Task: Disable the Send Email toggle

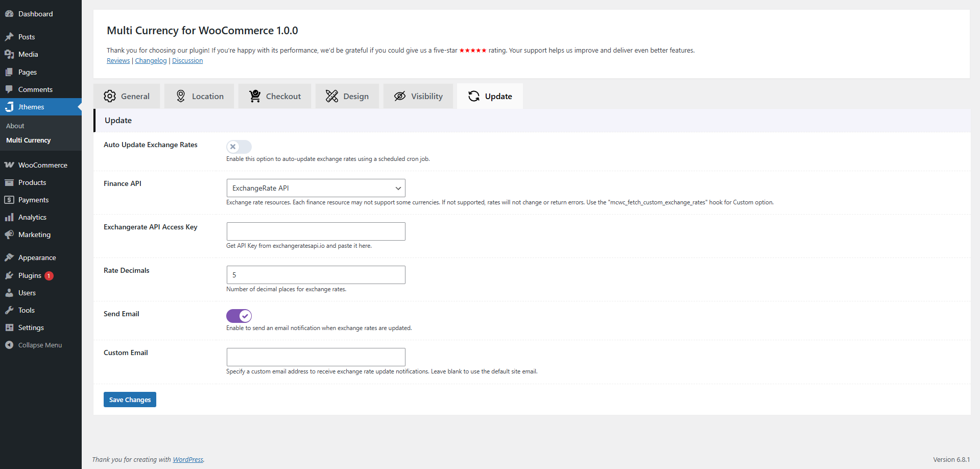Action: tap(238, 316)
